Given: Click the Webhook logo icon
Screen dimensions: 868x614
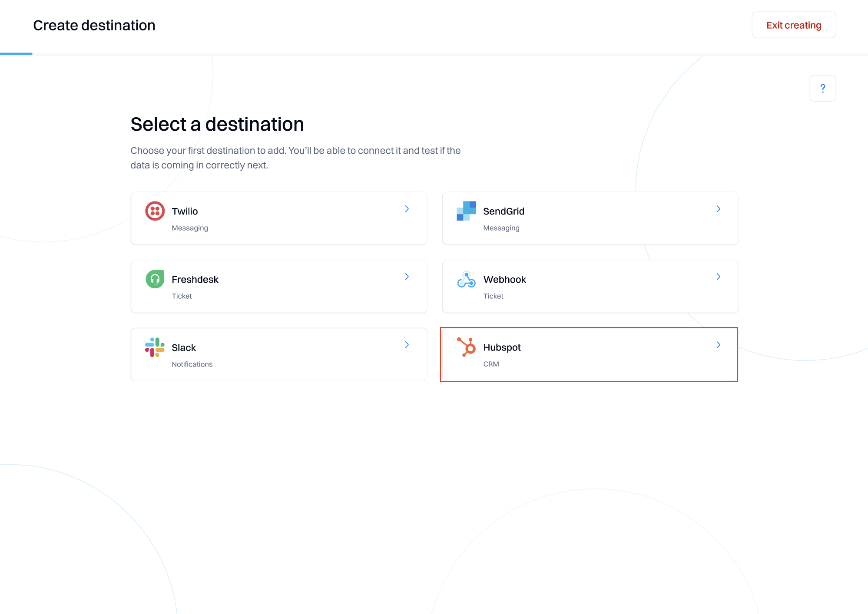Looking at the screenshot, I should pyautogui.click(x=466, y=279).
